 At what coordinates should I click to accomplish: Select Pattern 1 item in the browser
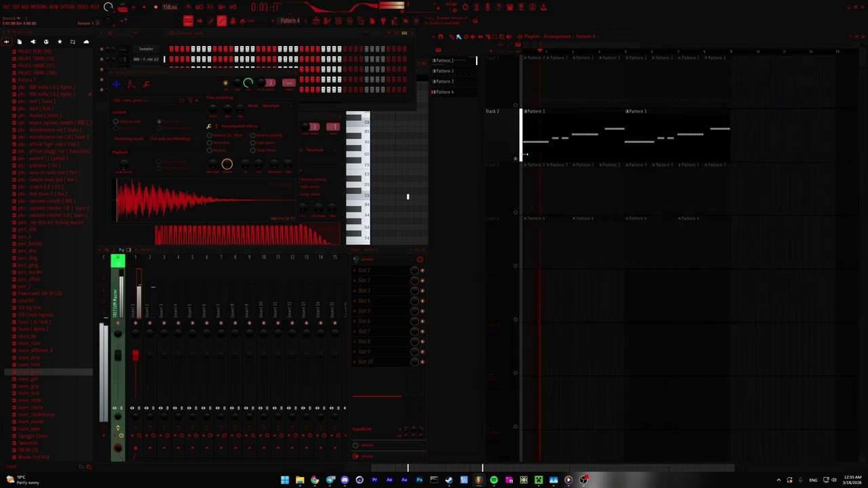click(x=26, y=80)
